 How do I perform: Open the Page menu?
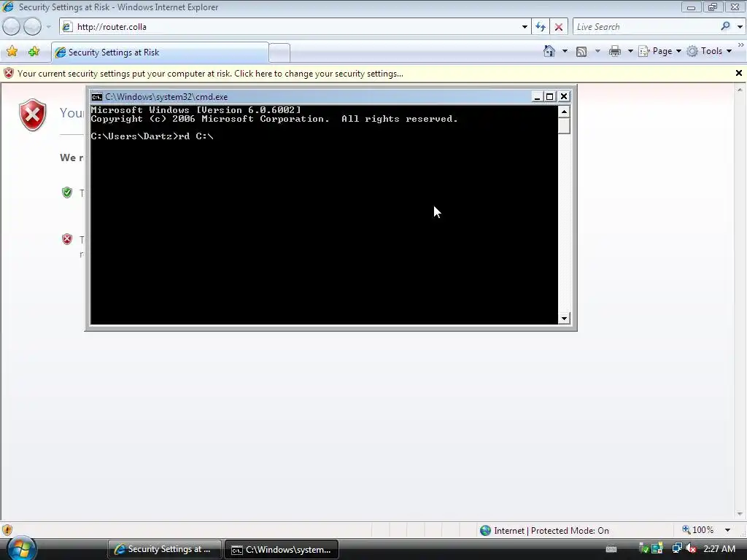tap(659, 51)
